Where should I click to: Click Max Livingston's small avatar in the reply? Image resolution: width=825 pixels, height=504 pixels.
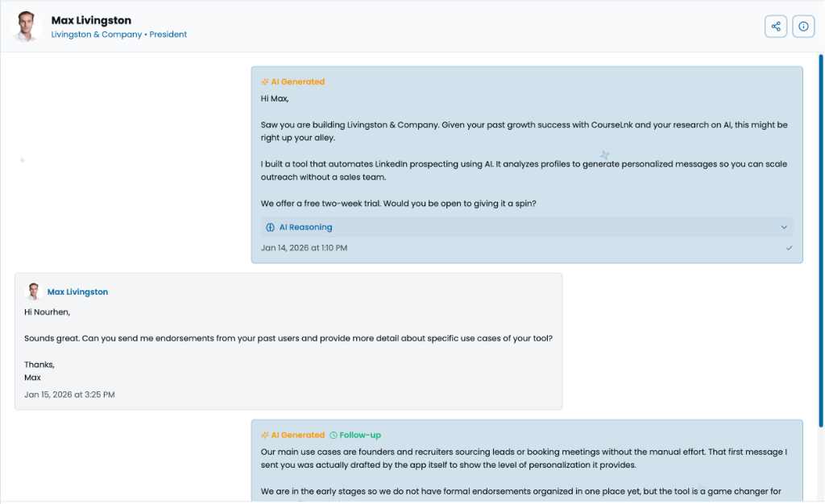[34, 292]
